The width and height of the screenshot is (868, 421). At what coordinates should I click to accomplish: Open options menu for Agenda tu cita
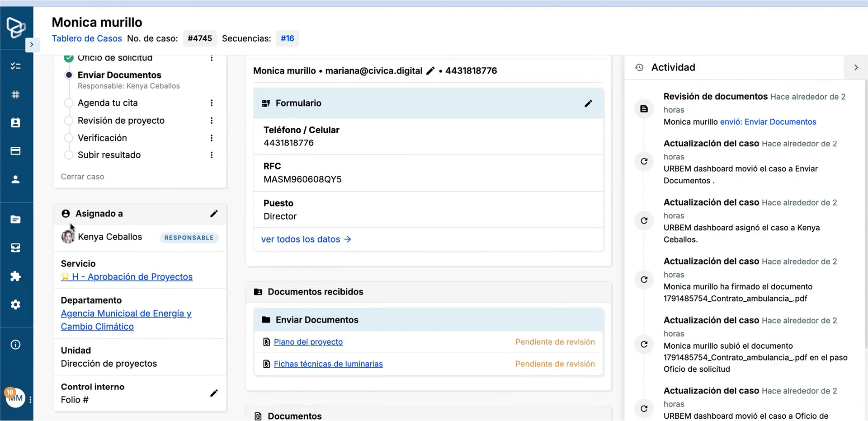pos(212,103)
